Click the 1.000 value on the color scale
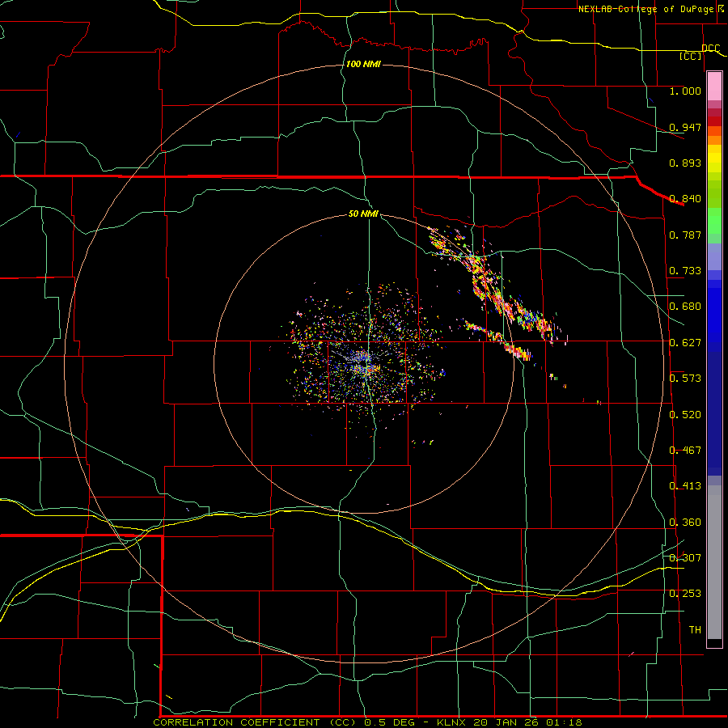The width and height of the screenshot is (728, 728). pos(685,91)
